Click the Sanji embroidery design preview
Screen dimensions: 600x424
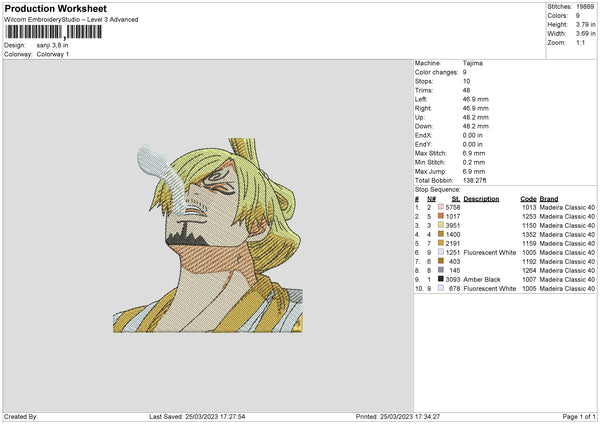click(208, 235)
